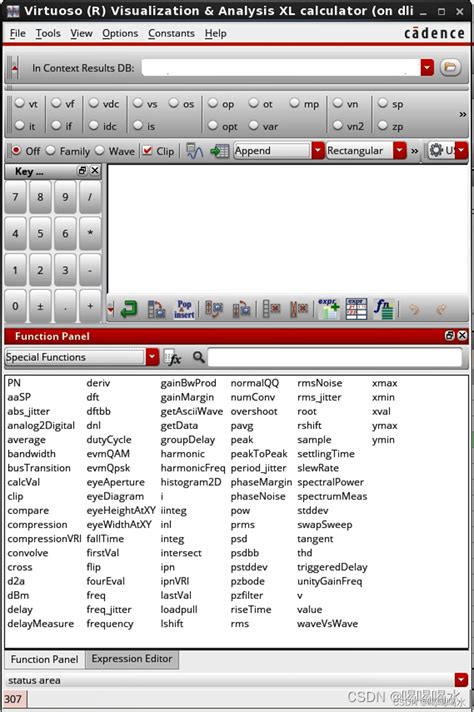Image resolution: width=474 pixels, height=712 pixels.
Task: Select the sp radio button
Action: pyautogui.click(x=383, y=103)
